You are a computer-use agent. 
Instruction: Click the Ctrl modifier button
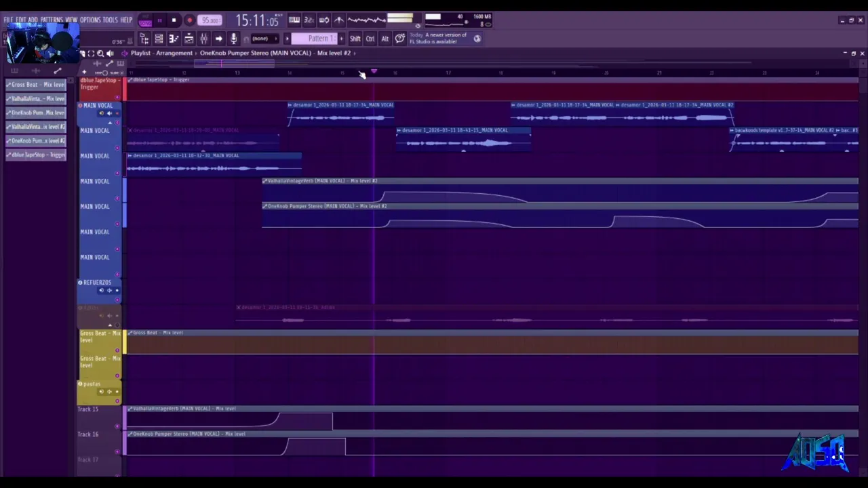coord(370,39)
